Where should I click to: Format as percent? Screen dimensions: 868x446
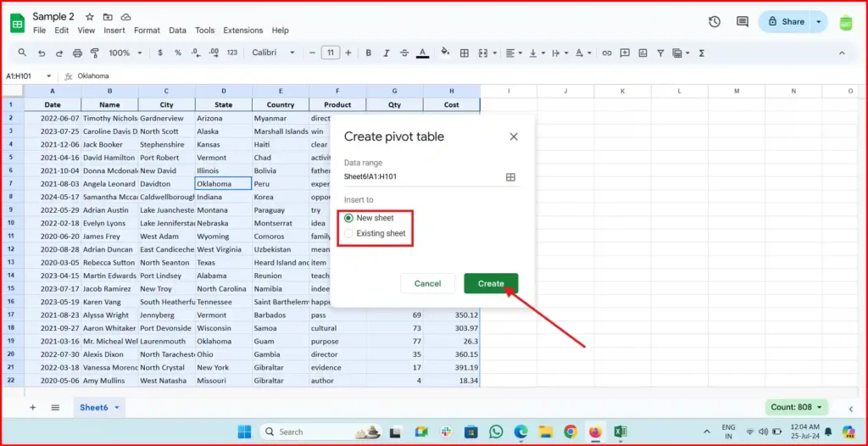pyautogui.click(x=178, y=53)
